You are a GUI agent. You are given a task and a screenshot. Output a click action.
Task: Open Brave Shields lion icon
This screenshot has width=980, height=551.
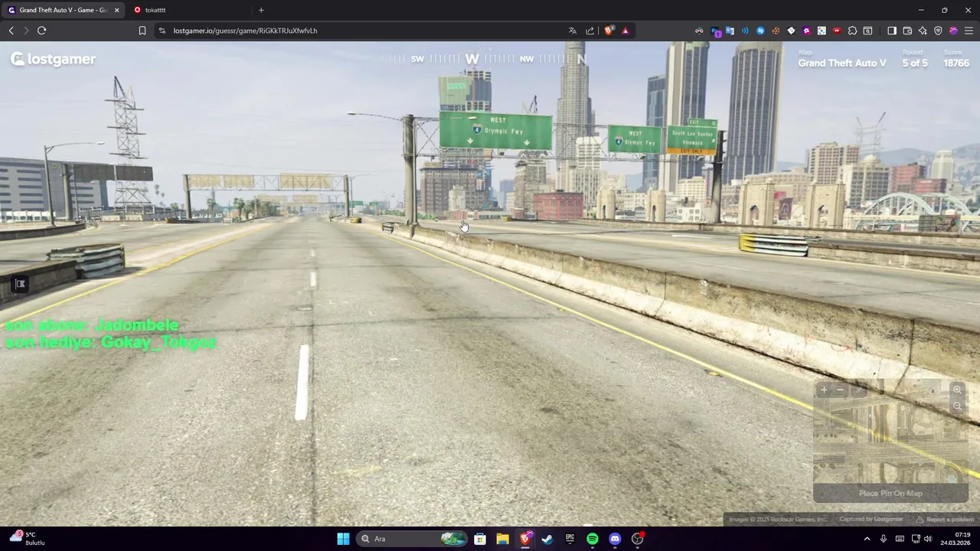click(609, 31)
